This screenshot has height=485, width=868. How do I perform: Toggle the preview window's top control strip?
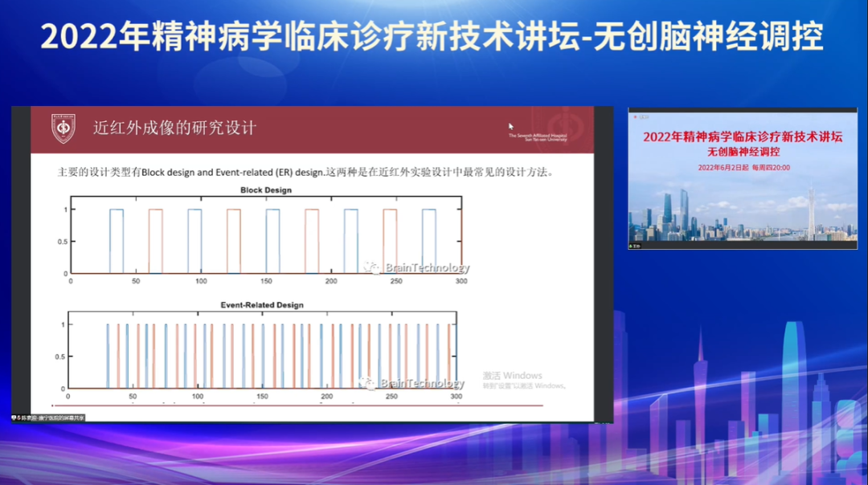pyautogui.click(x=743, y=110)
